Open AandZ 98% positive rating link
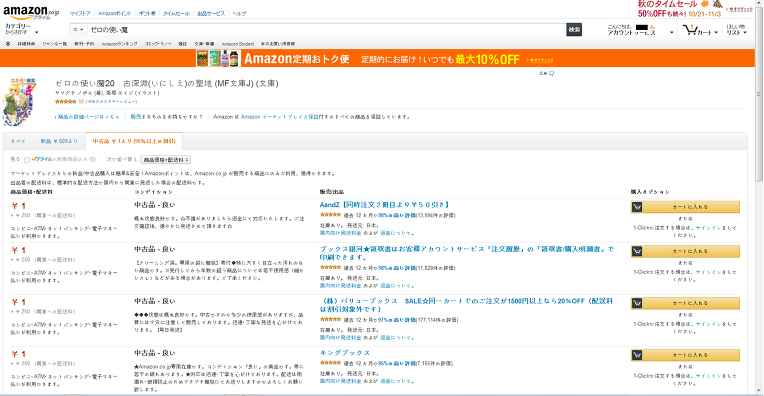This screenshot has height=396, width=764. (x=397, y=215)
